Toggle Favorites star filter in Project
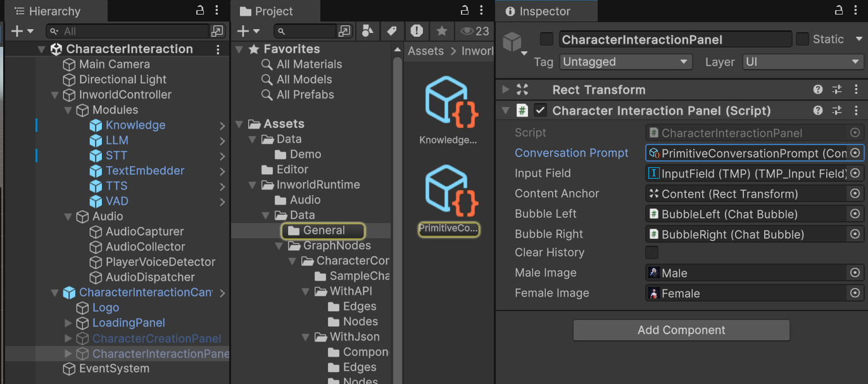Screen dimensions: 868x384 (441, 30)
